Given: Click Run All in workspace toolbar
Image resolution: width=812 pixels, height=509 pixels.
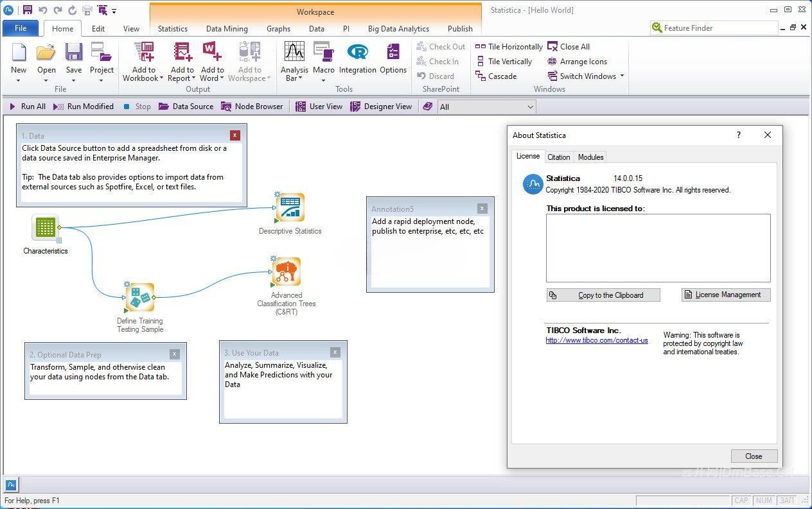Looking at the screenshot, I should [27, 107].
